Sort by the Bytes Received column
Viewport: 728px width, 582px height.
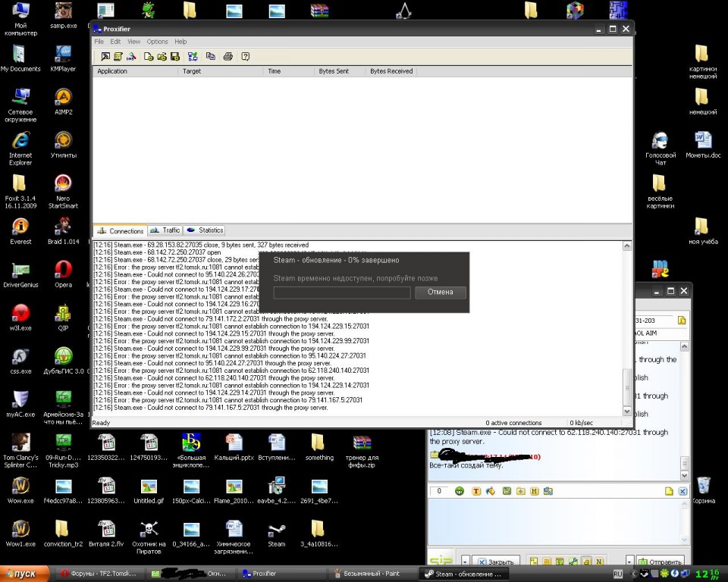tap(391, 71)
